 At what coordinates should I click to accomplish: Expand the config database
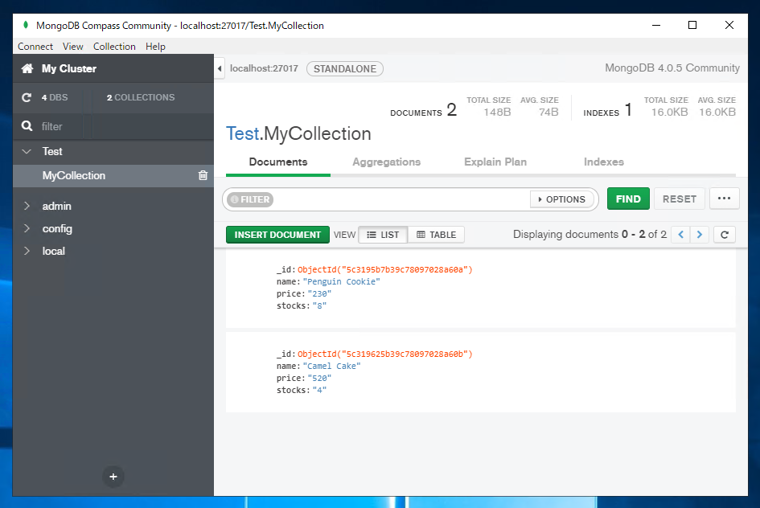coord(27,228)
